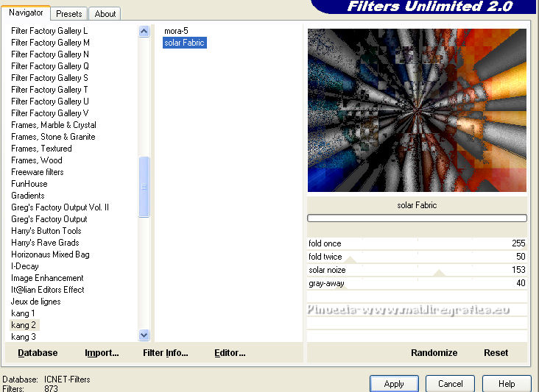Select kang 1 category

23,313
